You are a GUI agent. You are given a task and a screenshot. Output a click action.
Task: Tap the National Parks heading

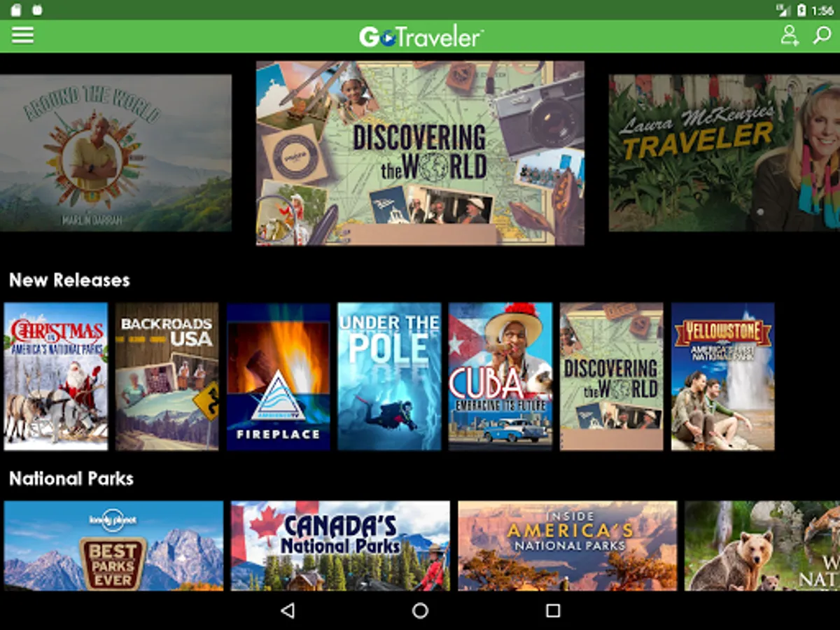[71, 479]
